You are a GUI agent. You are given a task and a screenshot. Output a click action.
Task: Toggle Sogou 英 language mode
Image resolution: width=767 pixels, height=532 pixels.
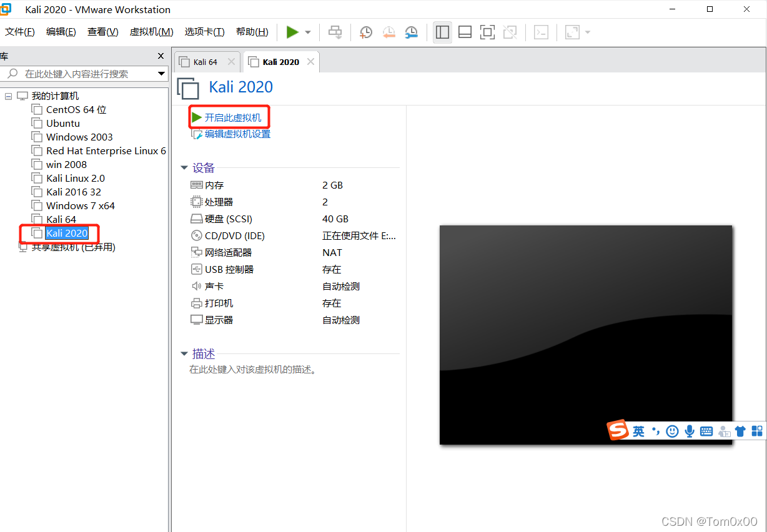coord(638,431)
